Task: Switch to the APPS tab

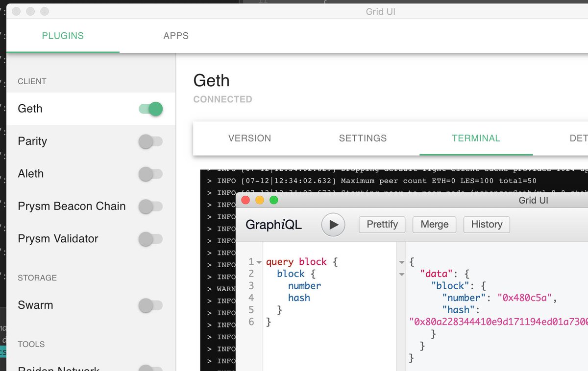Action: [176, 36]
